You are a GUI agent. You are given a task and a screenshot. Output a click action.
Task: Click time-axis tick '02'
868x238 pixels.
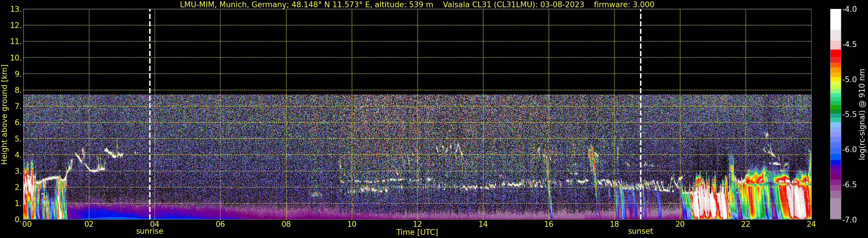[x=89, y=224]
